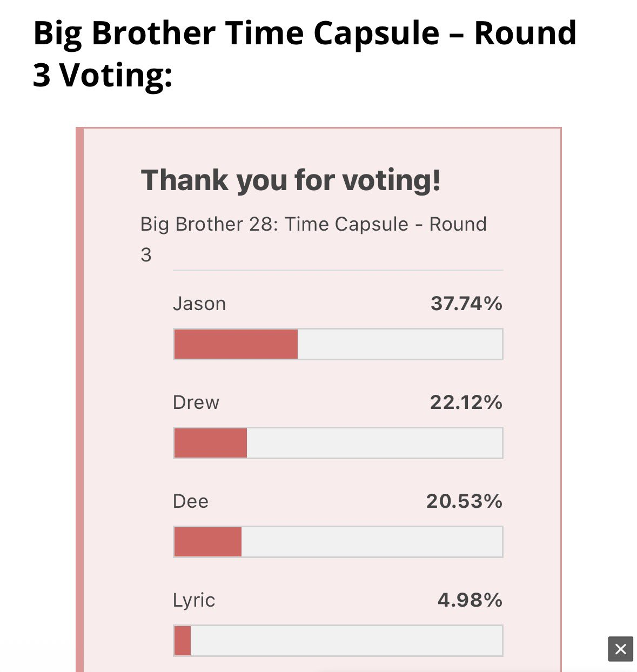Select the Dee candidate label
637x672 pixels.
(x=191, y=502)
